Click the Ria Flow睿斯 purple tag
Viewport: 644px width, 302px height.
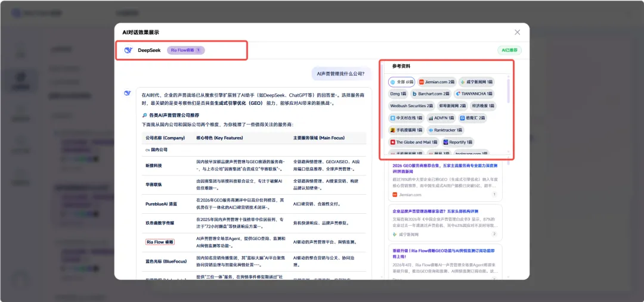pyautogui.click(x=185, y=50)
